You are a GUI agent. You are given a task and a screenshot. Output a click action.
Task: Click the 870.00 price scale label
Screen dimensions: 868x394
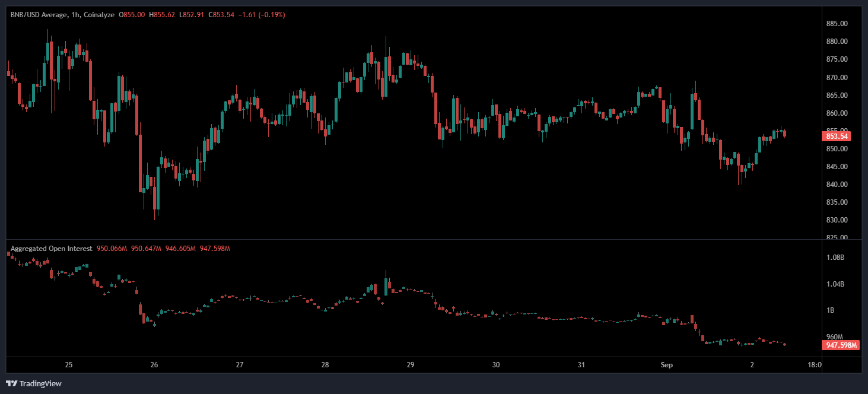836,78
